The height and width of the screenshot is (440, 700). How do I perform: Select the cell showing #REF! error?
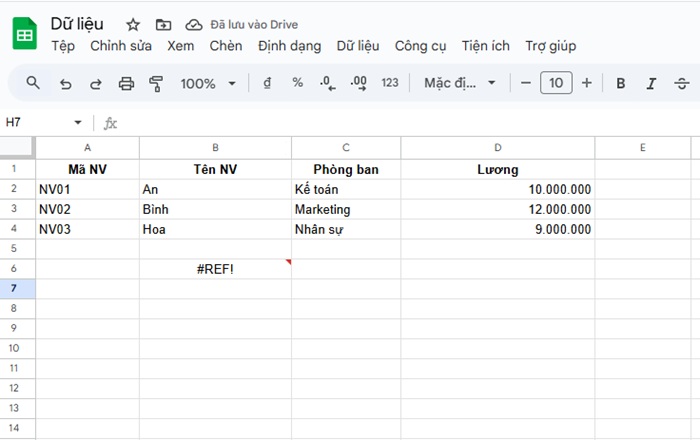215,268
